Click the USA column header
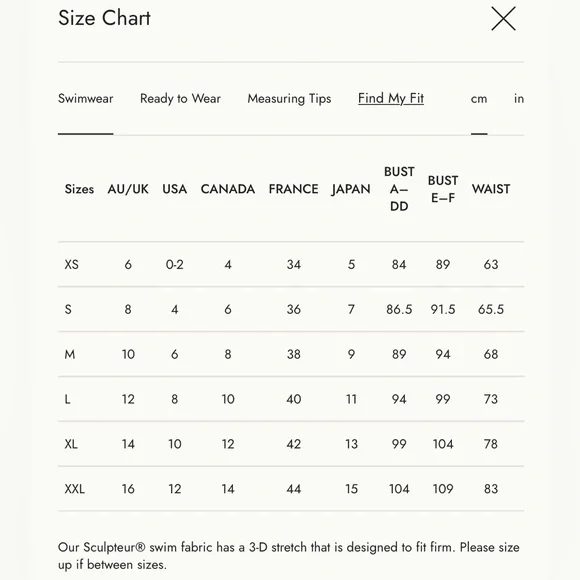This screenshot has height=580, width=580. tap(174, 189)
